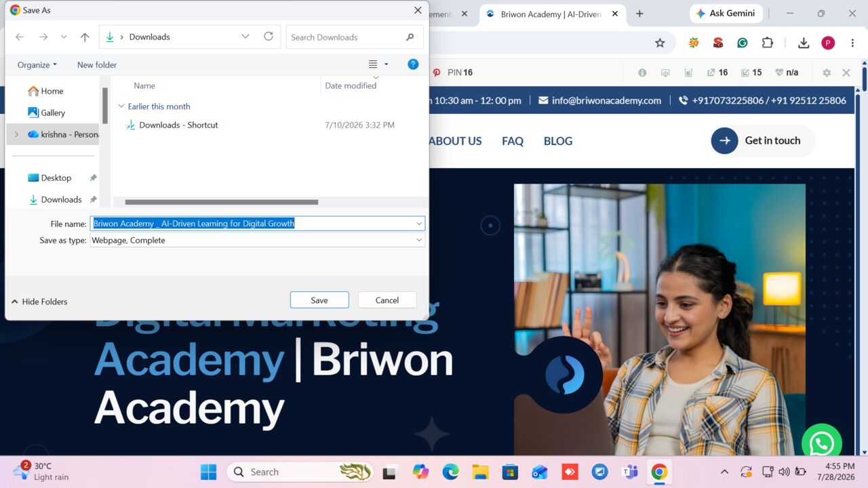This screenshot has height=488, width=868.
Task: Collapse the Earlier this month group
Action: [x=121, y=106]
